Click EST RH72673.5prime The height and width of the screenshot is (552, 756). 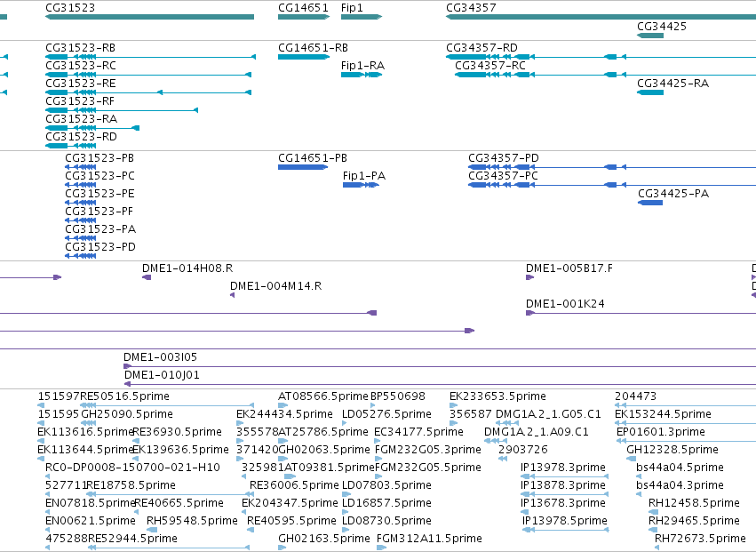pos(657,548)
